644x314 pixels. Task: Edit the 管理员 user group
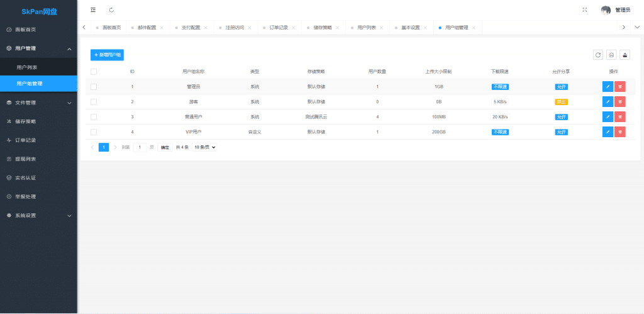click(608, 87)
